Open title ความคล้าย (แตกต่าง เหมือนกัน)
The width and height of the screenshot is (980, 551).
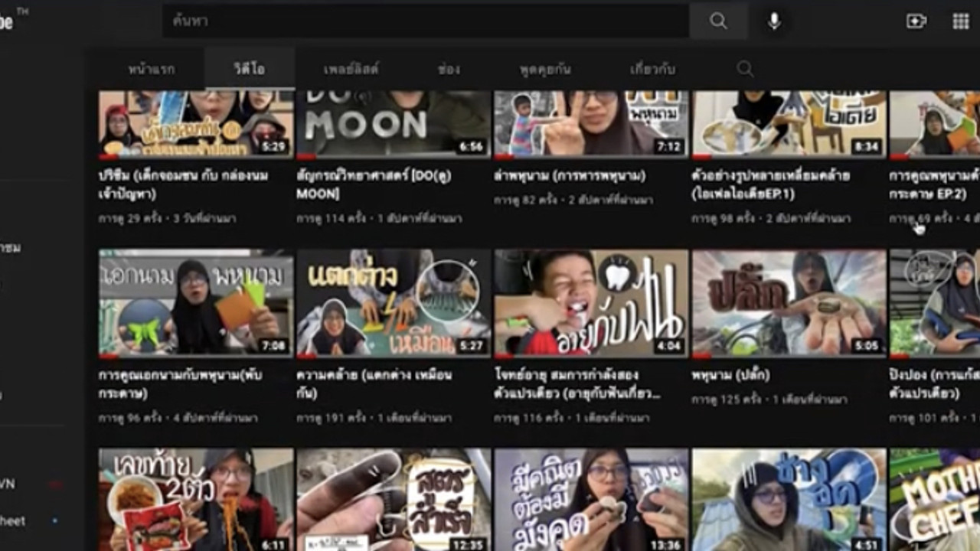coord(374,384)
